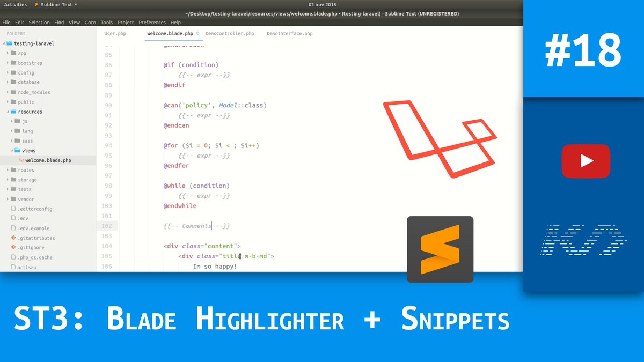The height and width of the screenshot is (362, 644).
Task: Expand the sass folder arrow
Action: (x=12, y=141)
